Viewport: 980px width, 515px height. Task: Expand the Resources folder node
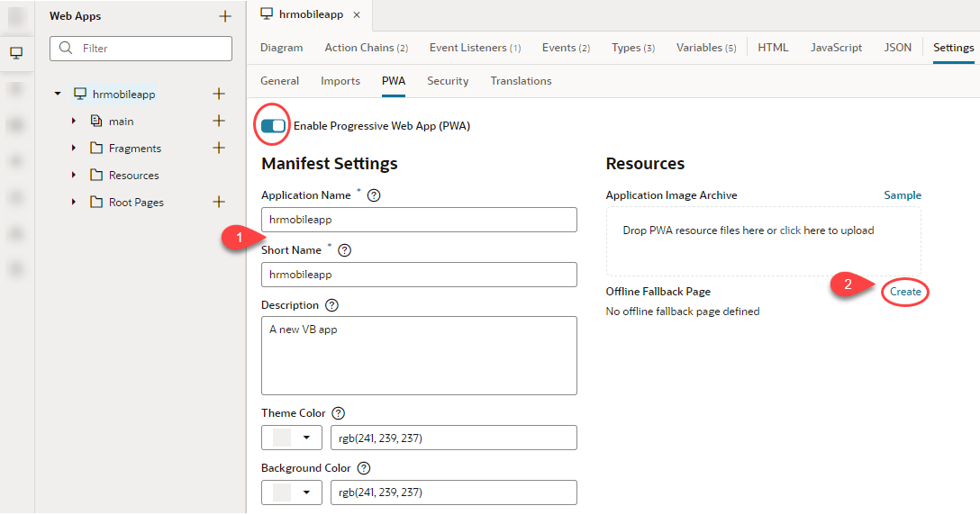74,175
